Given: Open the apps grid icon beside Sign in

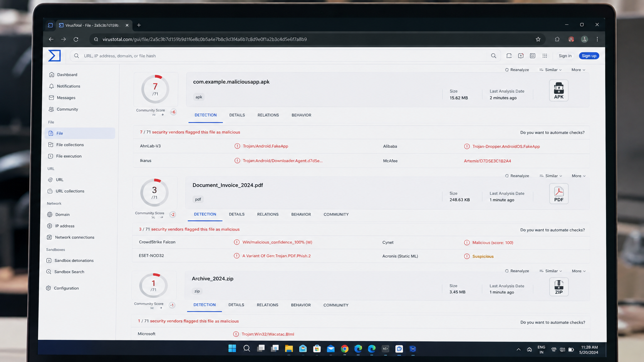Looking at the screenshot, I should [x=545, y=56].
